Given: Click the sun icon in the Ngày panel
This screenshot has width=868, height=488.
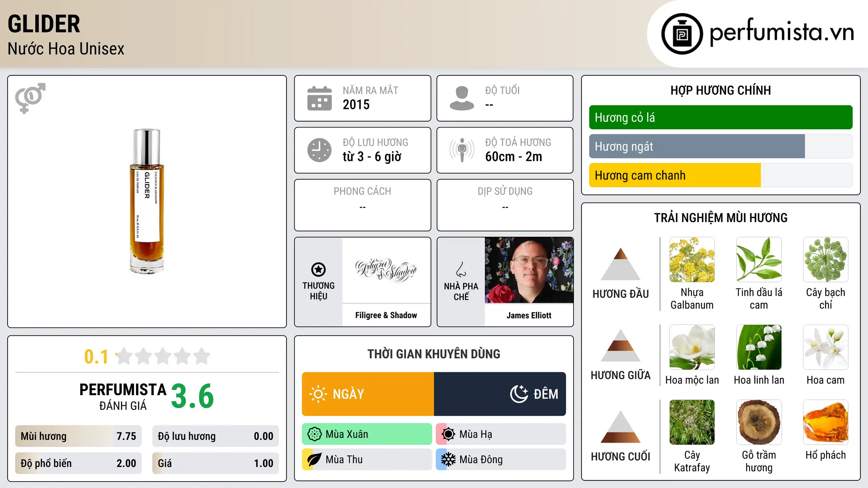Looking at the screenshot, I should pyautogui.click(x=318, y=394).
